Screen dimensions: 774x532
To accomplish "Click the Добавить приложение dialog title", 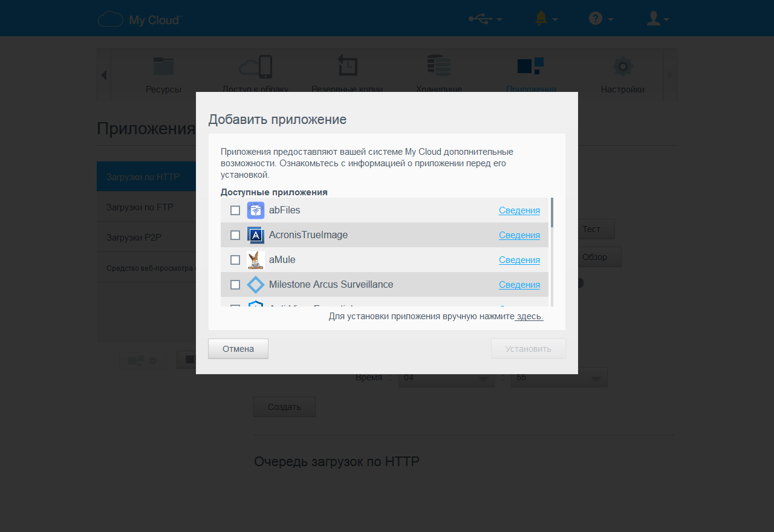I will (278, 119).
